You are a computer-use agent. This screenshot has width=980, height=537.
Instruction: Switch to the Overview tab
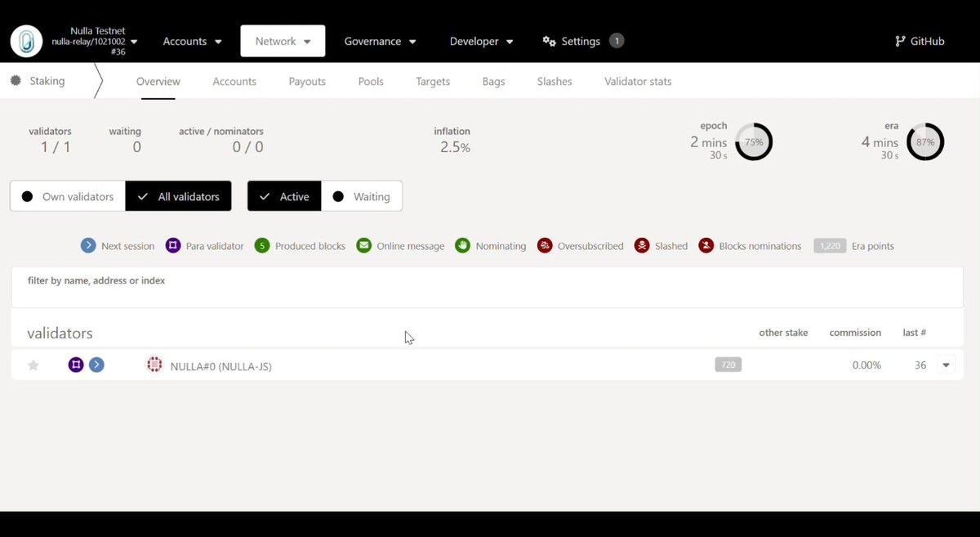pyautogui.click(x=158, y=82)
